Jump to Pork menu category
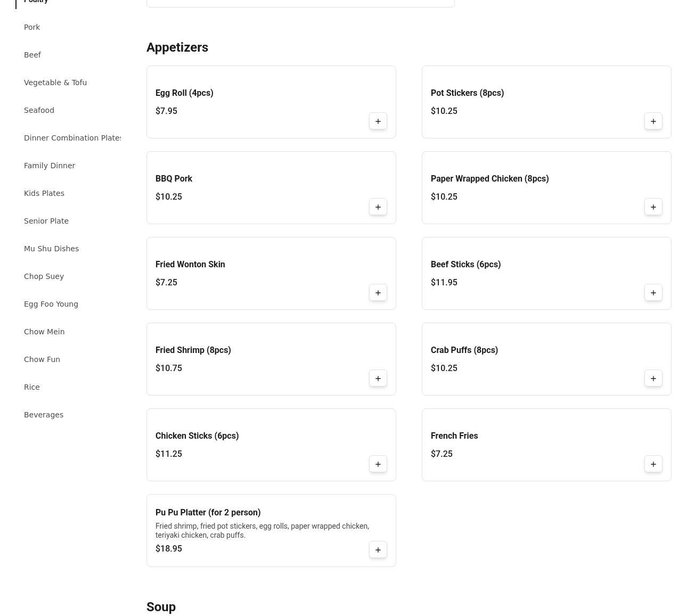Viewport: 687px width, 616px height. 32,27
